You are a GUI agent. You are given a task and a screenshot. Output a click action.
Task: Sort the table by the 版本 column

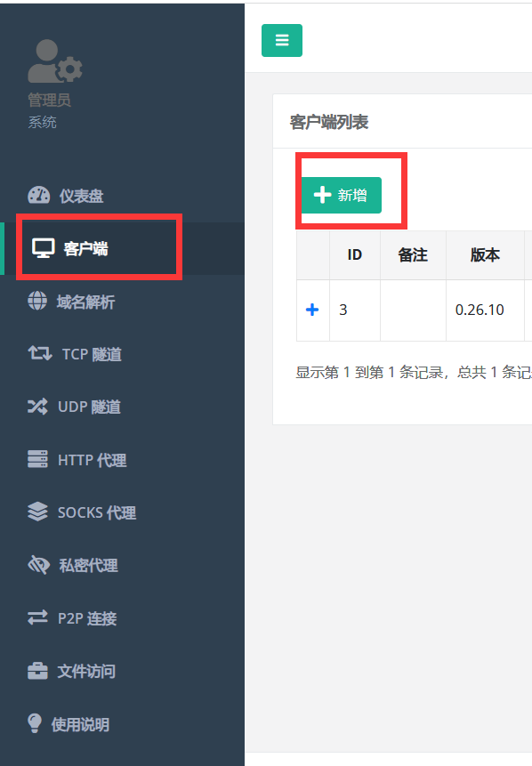[x=485, y=255]
